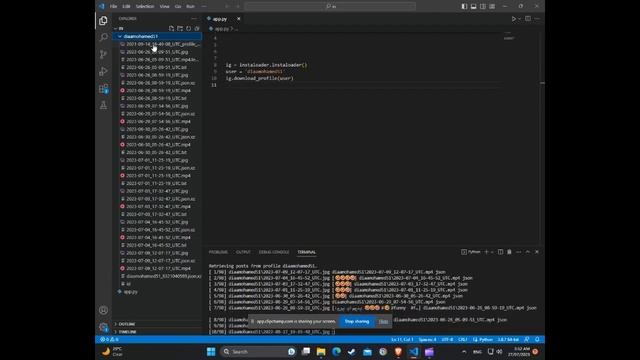Viewport: 640px width, 360px height.
Task: Add a new terminal with plus icon
Action: [486, 252]
